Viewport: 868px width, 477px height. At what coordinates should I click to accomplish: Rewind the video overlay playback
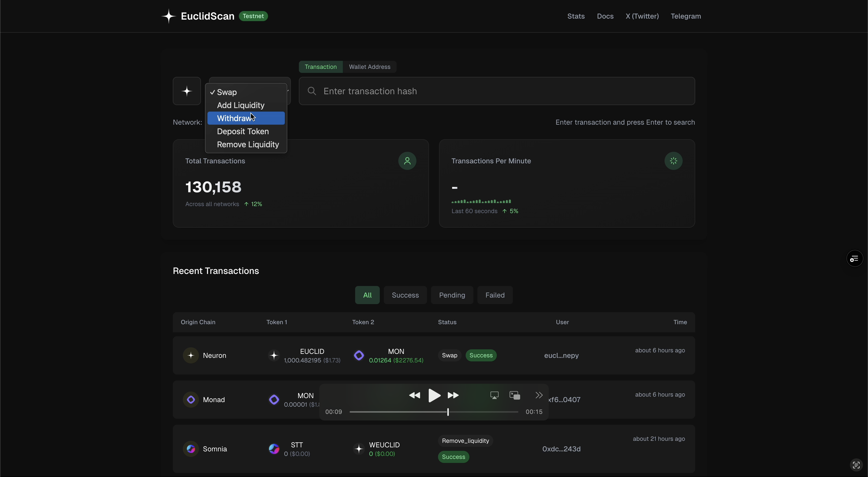tap(414, 395)
